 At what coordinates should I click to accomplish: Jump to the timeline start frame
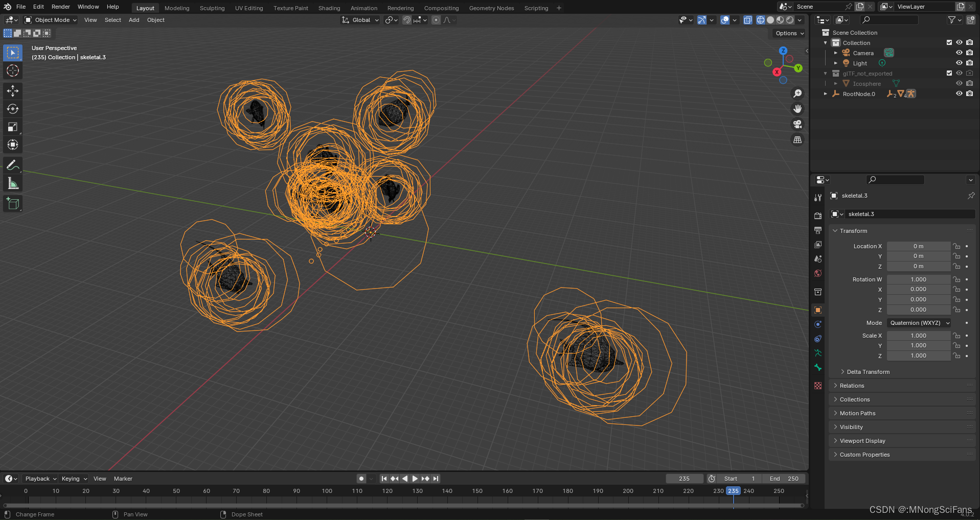[384, 479]
